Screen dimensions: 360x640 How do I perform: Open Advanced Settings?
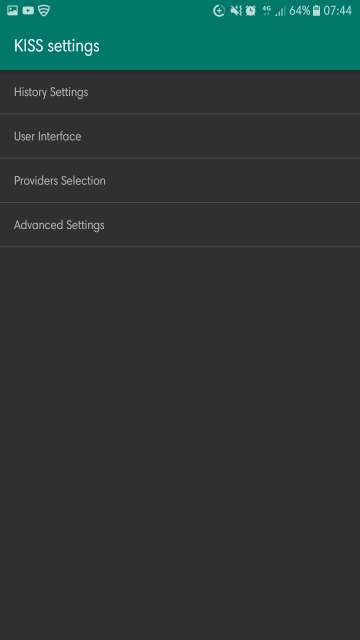(x=180, y=225)
